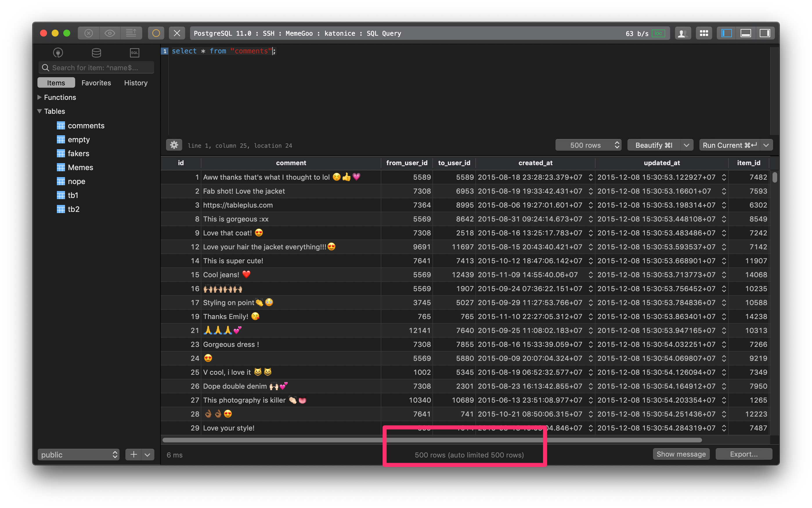
Task: Expand the Functions section
Action: tap(39, 98)
